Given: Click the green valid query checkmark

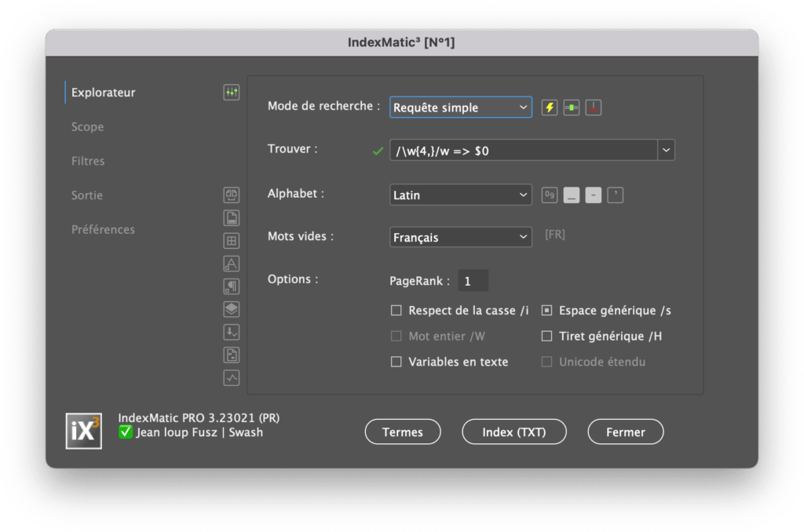Looking at the screenshot, I should (x=378, y=151).
